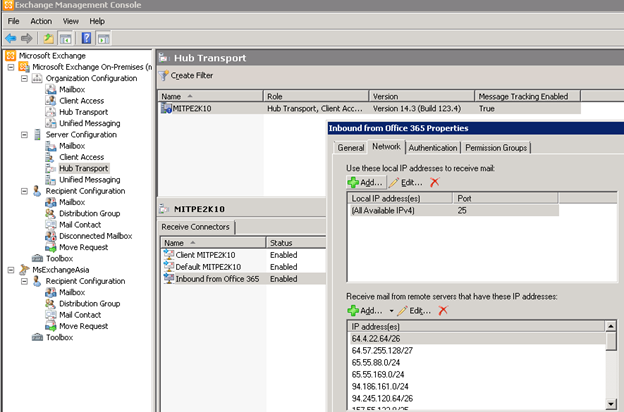Select Move Request under MsExchangeAsia
The image size is (624, 412).
(84, 326)
